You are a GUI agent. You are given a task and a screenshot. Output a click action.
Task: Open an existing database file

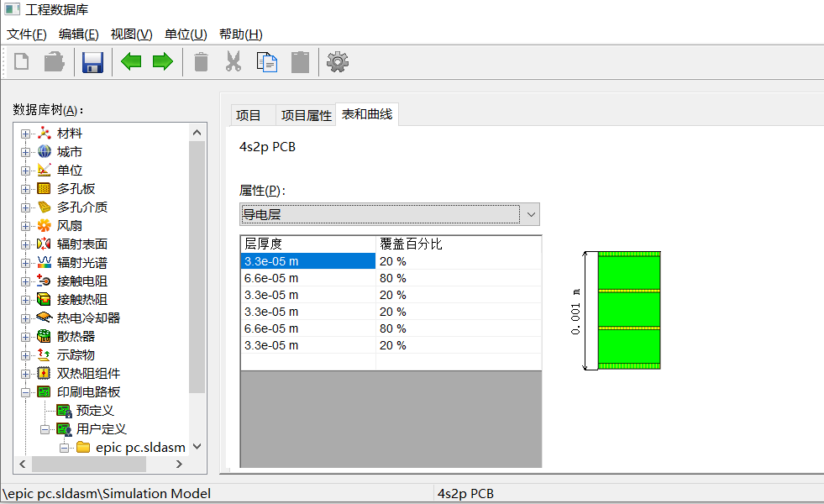[x=54, y=61]
